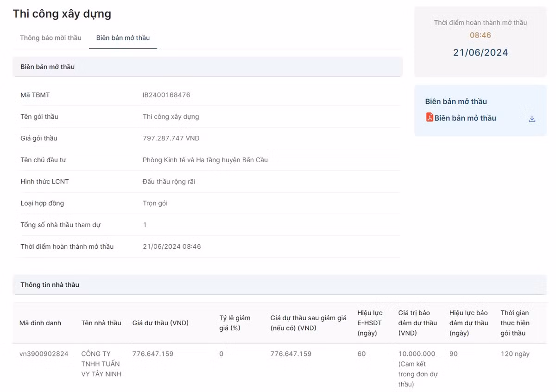Click the Thời gian thực hiện gói thầu header

(514, 323)
